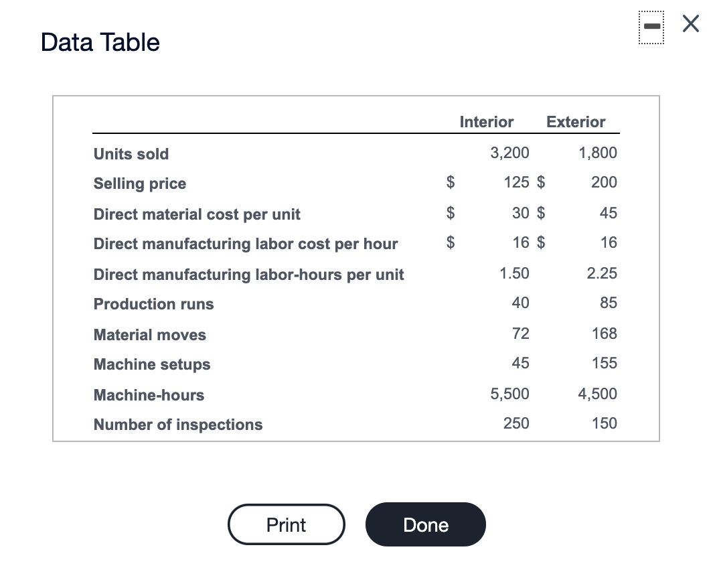The width and height of the screenshot is (715, 588).
Task: Click the Direct material cost per unit label
Action: [197, 214]
